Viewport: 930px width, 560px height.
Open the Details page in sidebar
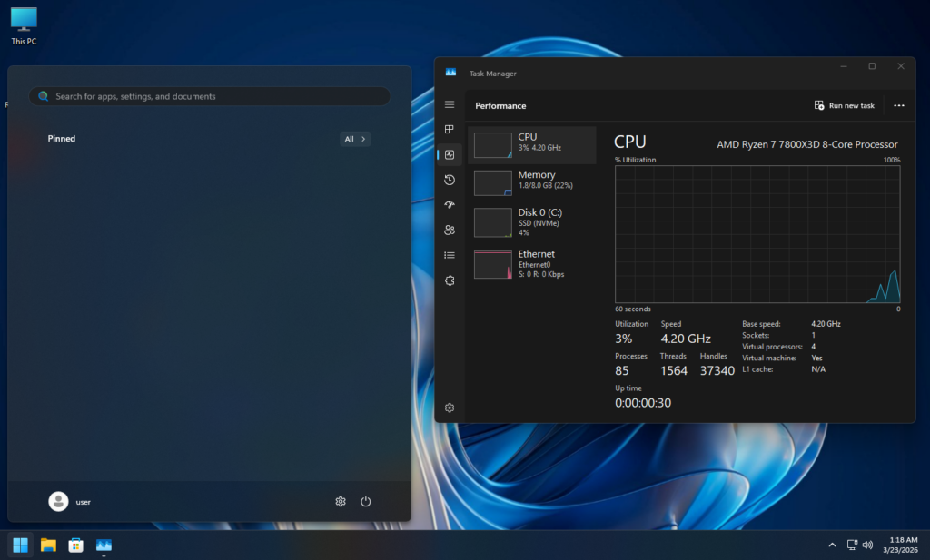point(450,256)
